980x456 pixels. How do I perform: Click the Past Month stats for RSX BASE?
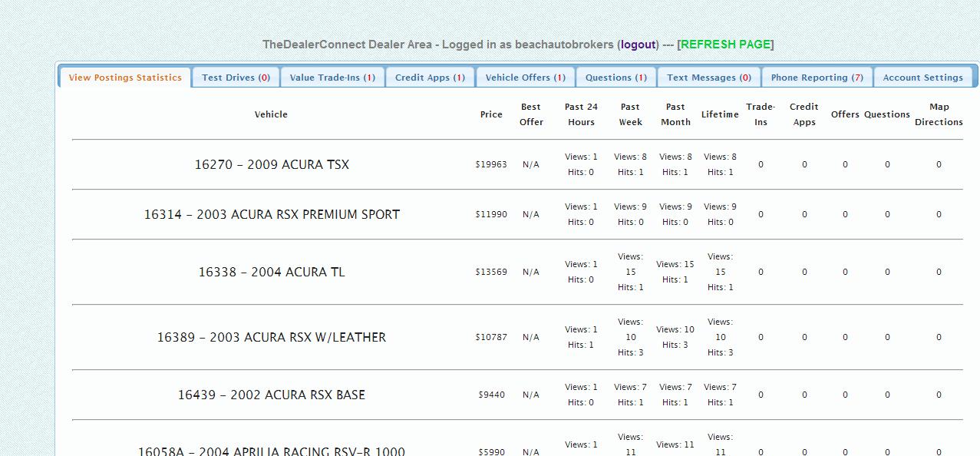(x=675, y=395)
